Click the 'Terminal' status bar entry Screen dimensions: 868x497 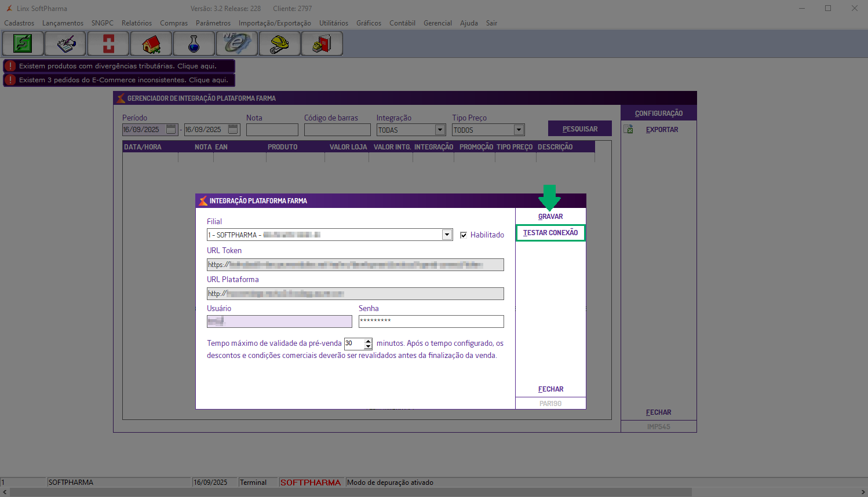point(253,483)
